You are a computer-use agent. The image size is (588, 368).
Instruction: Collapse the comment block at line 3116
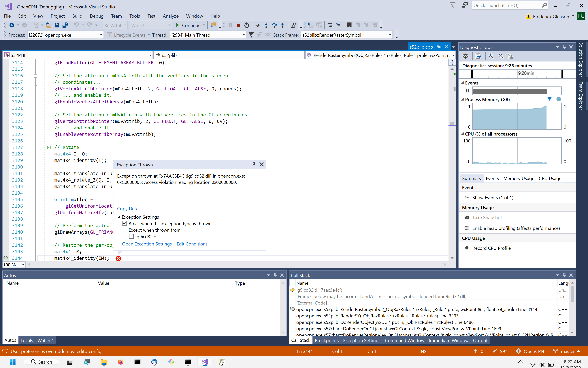tap(35, 76)
